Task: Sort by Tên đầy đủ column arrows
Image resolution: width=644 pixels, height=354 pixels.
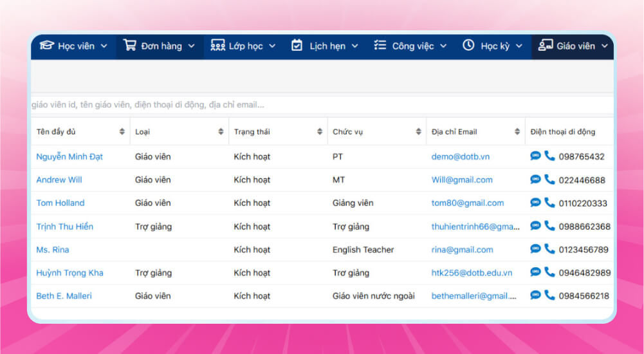Action: click(122, 131)
